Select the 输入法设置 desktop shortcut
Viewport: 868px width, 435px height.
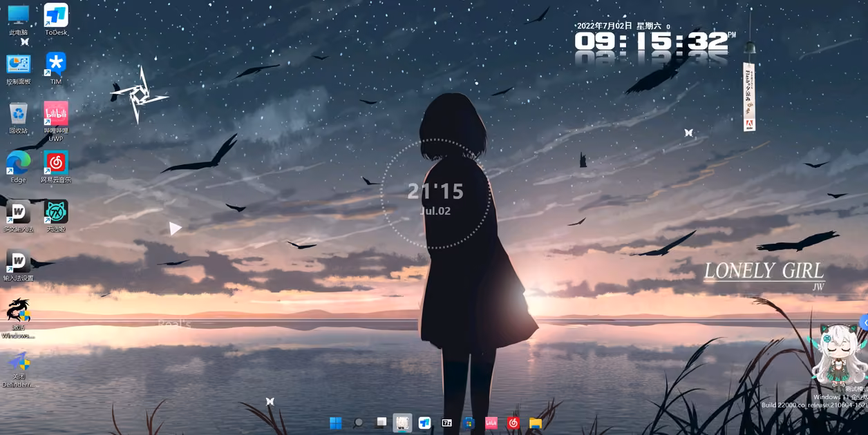point(18,266)
